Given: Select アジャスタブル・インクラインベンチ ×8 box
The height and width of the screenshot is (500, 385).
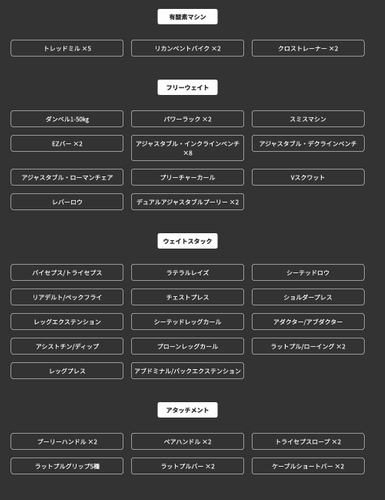Looking at the screenshot, I should click(187, 148).
